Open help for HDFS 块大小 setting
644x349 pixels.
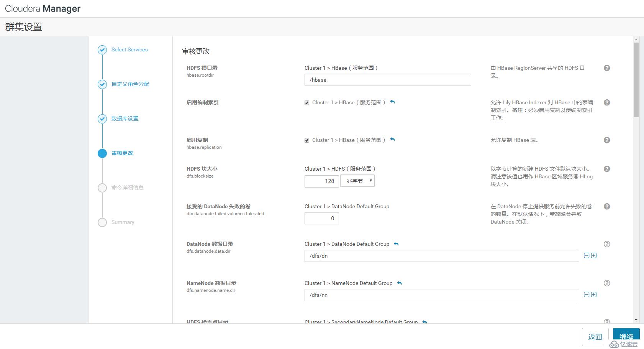(607, 169)
